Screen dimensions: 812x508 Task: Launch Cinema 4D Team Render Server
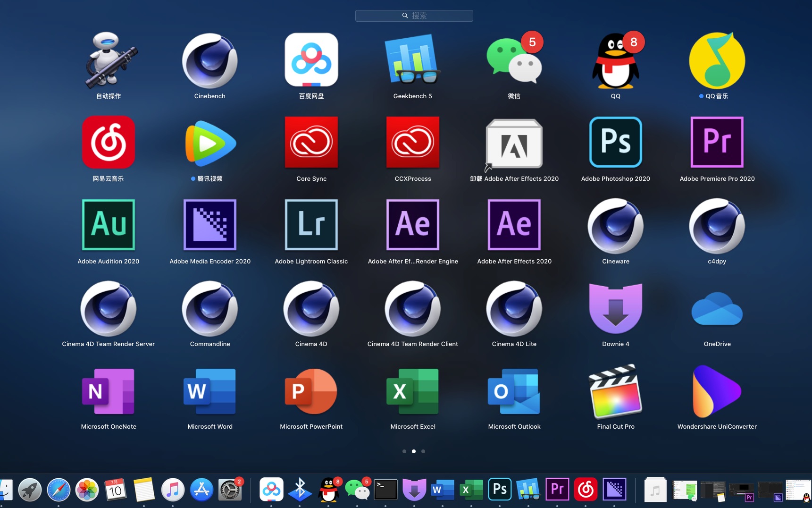tap(109, 308)
